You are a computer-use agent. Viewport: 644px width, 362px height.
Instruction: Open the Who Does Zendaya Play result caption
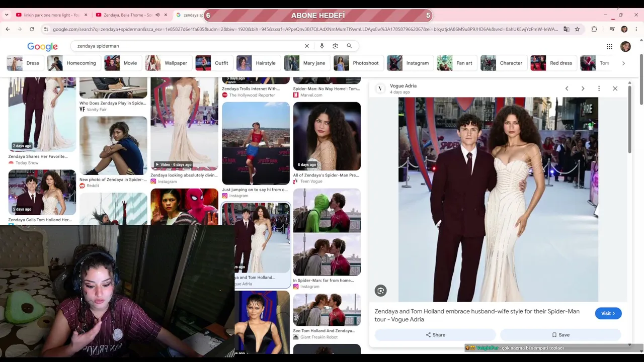click(113, 103)
